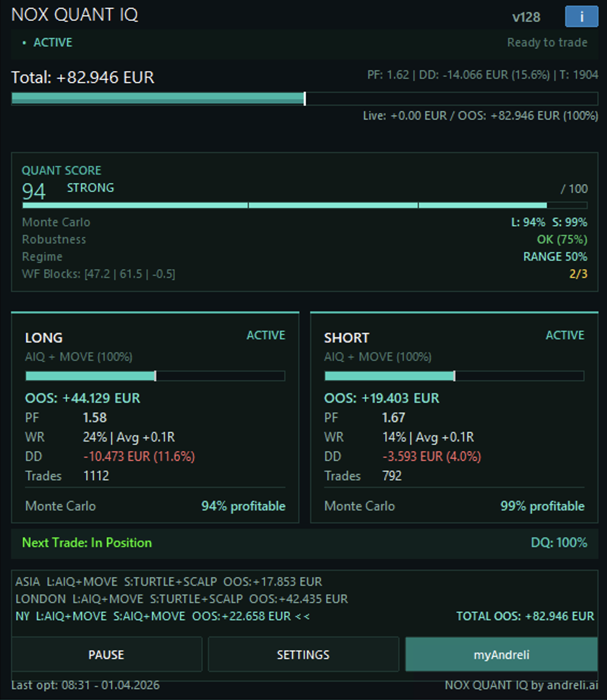
Task: Expand the Robustness OK (75%) entry
Action: [561, 239]
